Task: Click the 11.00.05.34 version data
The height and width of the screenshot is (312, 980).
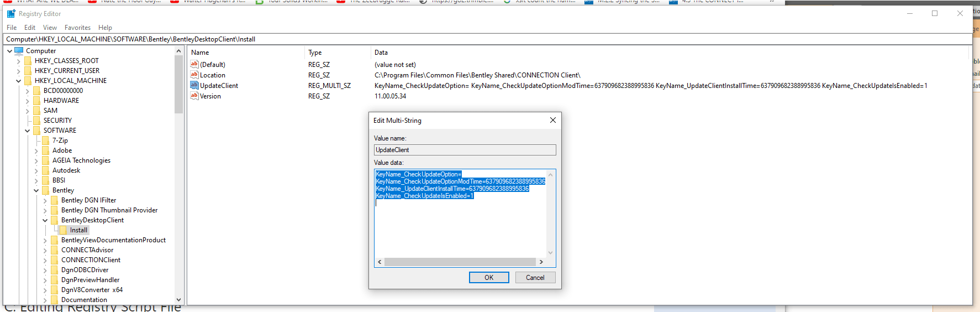Action: pyautogui.click(x=391, y=96)
